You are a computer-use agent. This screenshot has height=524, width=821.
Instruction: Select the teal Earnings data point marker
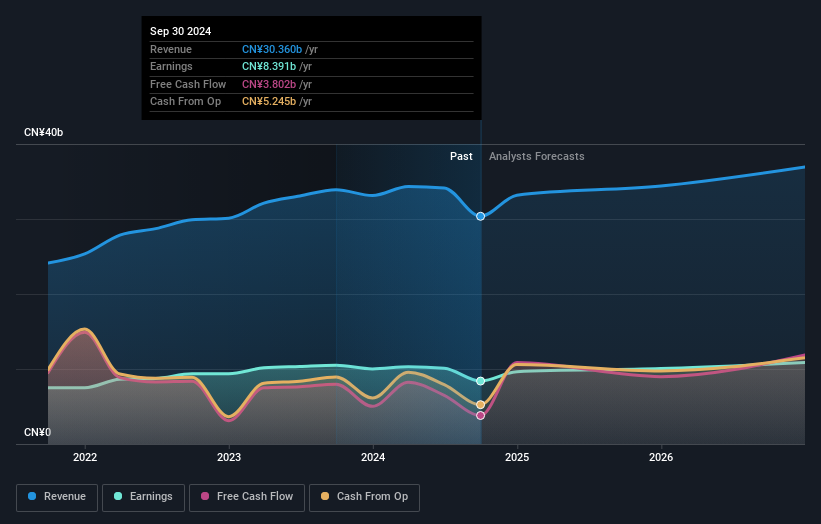pyautogui.click(x=480, y=381)
